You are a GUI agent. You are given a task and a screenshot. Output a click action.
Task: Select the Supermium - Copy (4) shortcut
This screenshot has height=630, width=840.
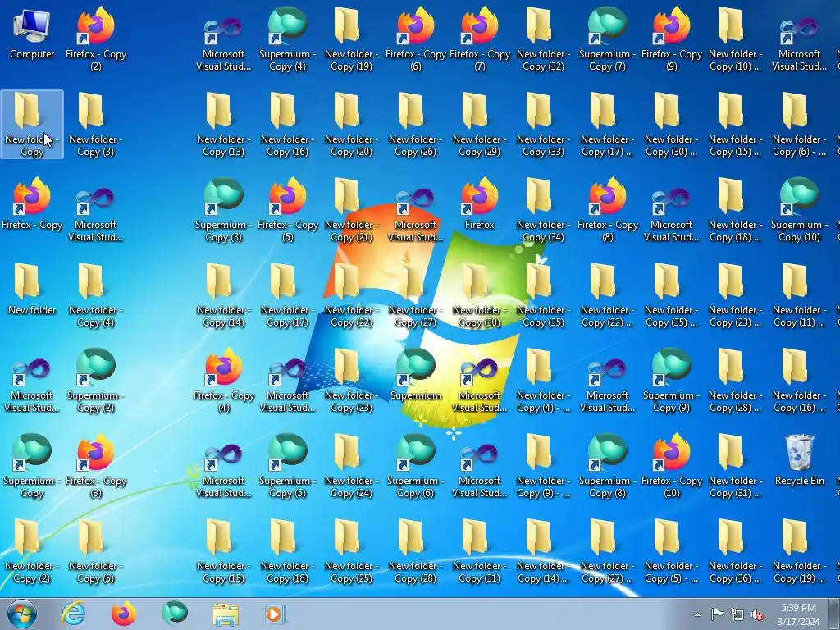click(288, 39)
